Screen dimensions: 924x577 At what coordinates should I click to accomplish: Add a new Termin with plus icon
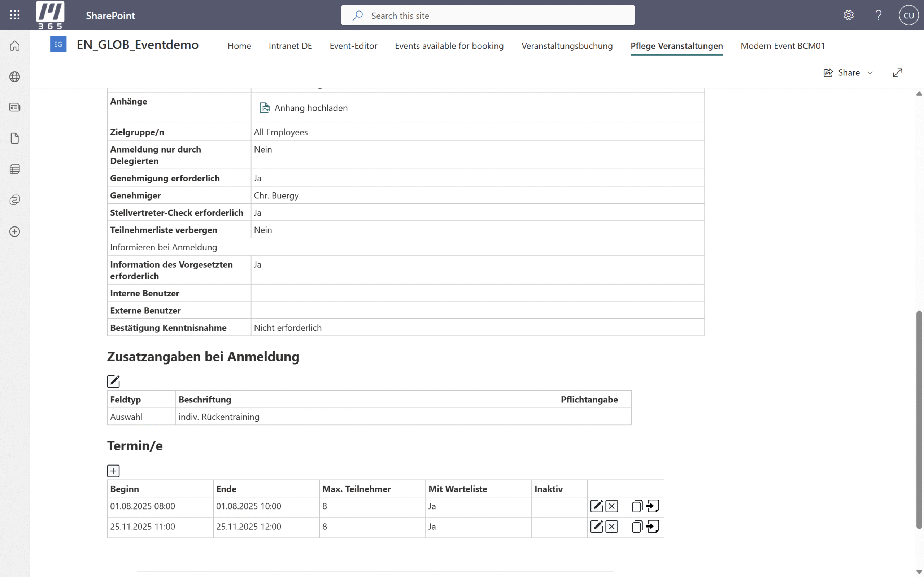click(x=113, y=471)
